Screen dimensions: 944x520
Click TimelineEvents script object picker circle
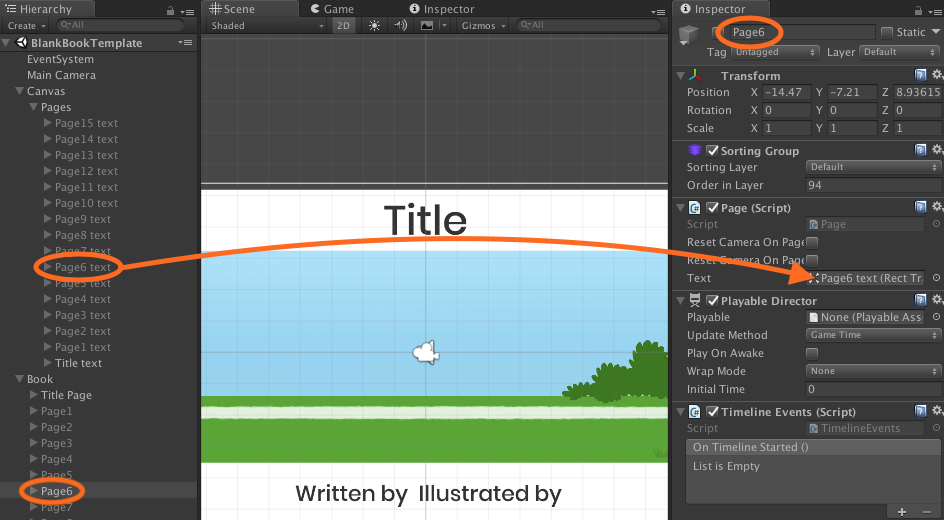(936, 428)
